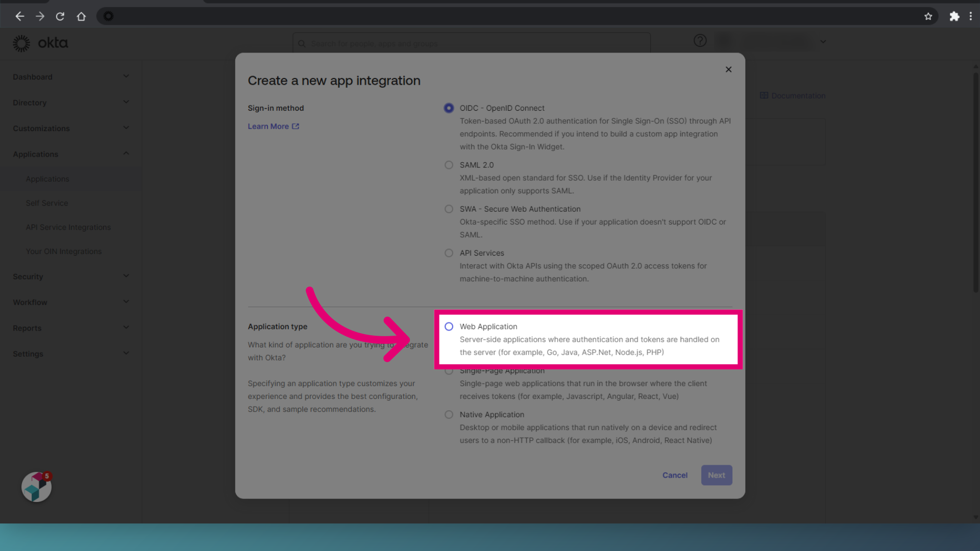The image size is (980, 551).
Task: Go forward with browser forward arrow
Action: click(x=40, y=16)
